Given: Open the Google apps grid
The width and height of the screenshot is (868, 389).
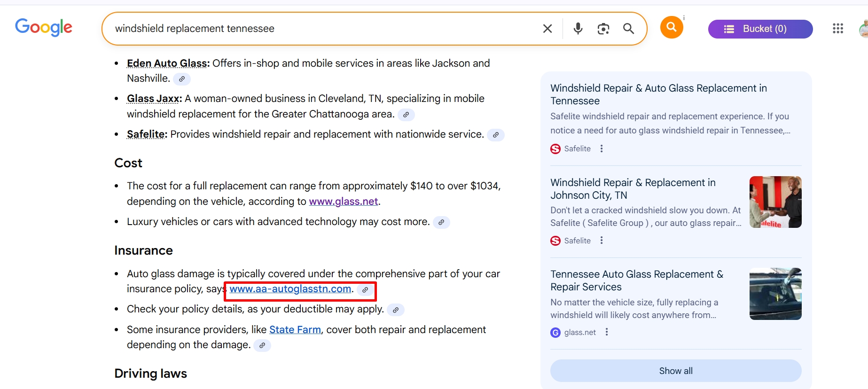Looking at the screenshot, I should click(838, 29).
